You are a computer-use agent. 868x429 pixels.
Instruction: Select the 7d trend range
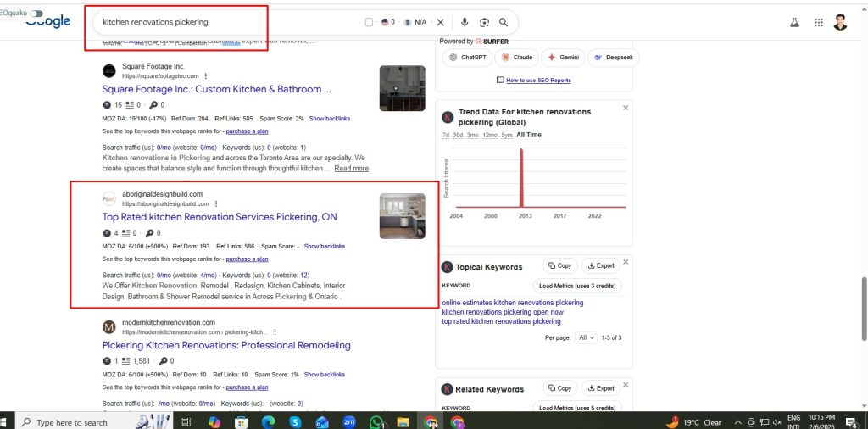click(445, 135)
